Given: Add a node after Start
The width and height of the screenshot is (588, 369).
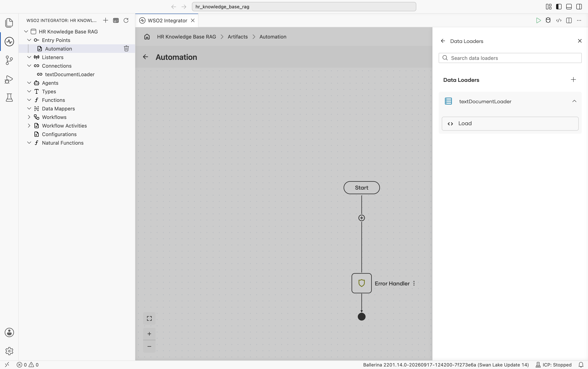Looking at the screenshot, I should click(x=361, y=218).
